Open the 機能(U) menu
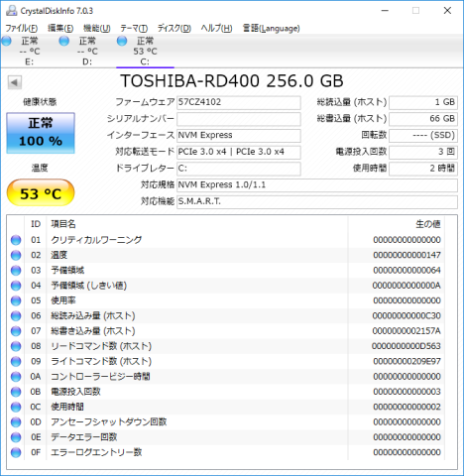The width and height of the screenshot is (464, 476). coord(97,28)
